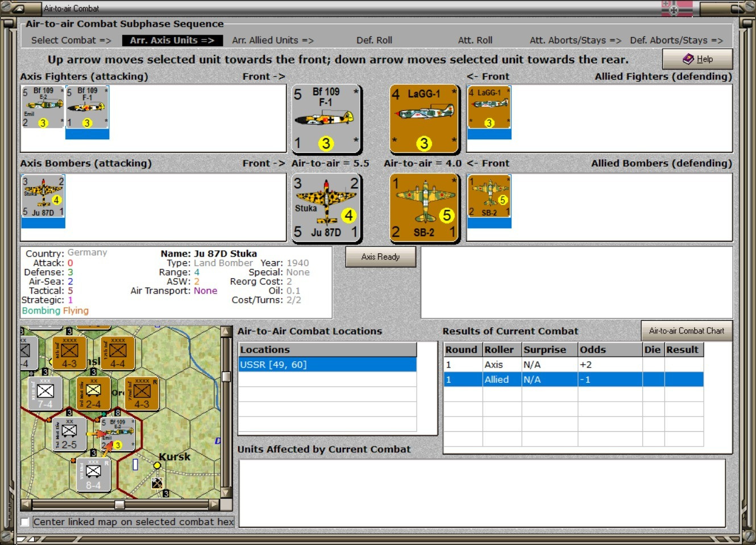This screenshot has height=545, width=756.
Task: Click the map vertical scrollbar up arrow
Action: coord(226,332)
